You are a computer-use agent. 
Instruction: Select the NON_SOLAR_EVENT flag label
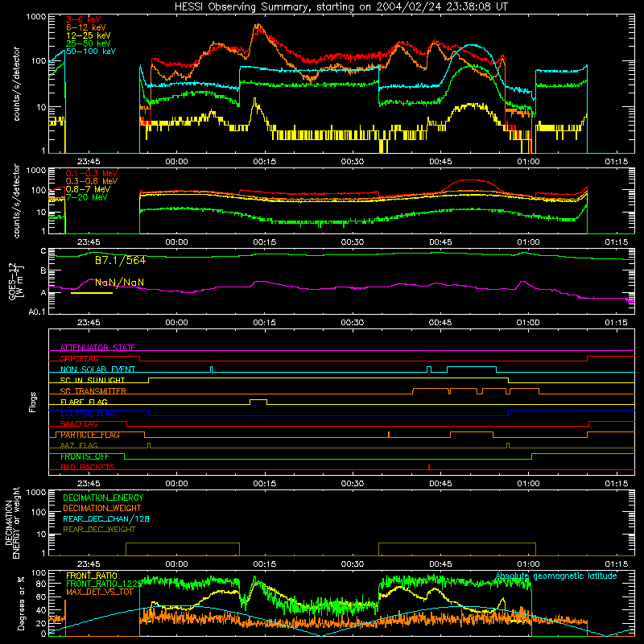(x=97, y=369)
